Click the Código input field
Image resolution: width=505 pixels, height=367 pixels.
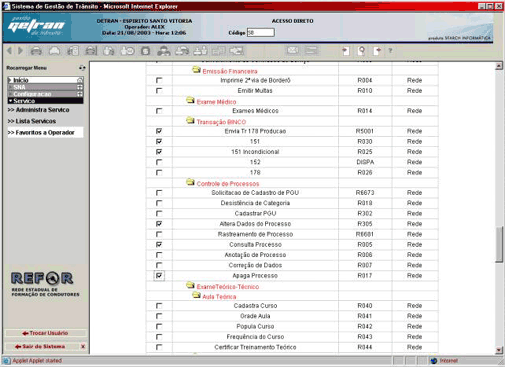pyautogui.click(x=261, y=33)
